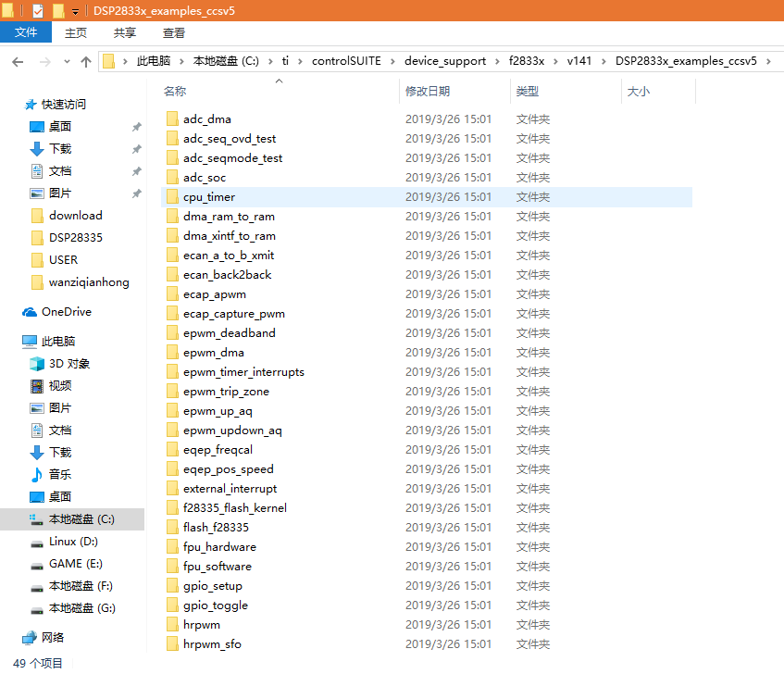Select the flash_f28335 folder icon
Screen dimensions: 784x674
pos(172,528)
